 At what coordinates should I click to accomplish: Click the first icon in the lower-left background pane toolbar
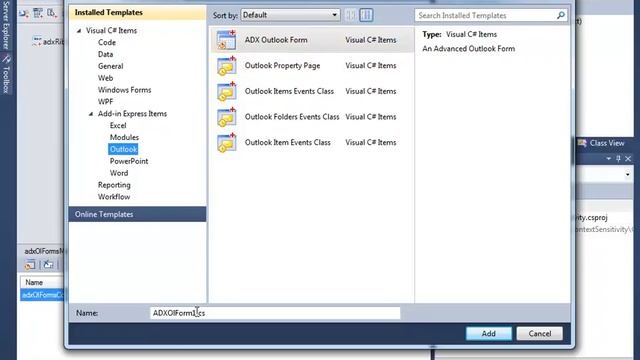pos(30,265)
